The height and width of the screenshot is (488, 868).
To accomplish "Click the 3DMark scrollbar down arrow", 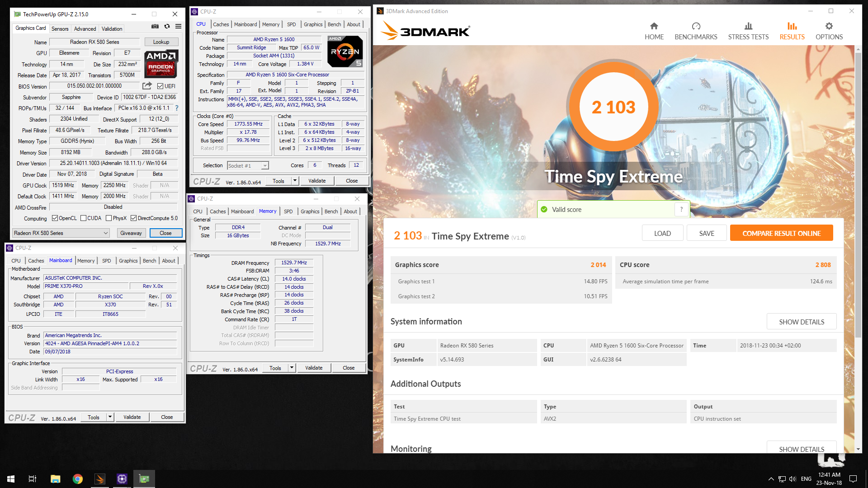I will click(858, 449).
